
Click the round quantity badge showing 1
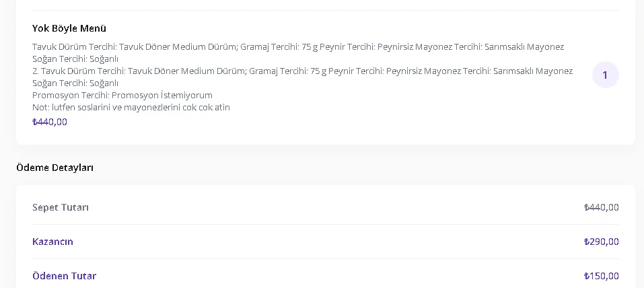tap(605, 75)
